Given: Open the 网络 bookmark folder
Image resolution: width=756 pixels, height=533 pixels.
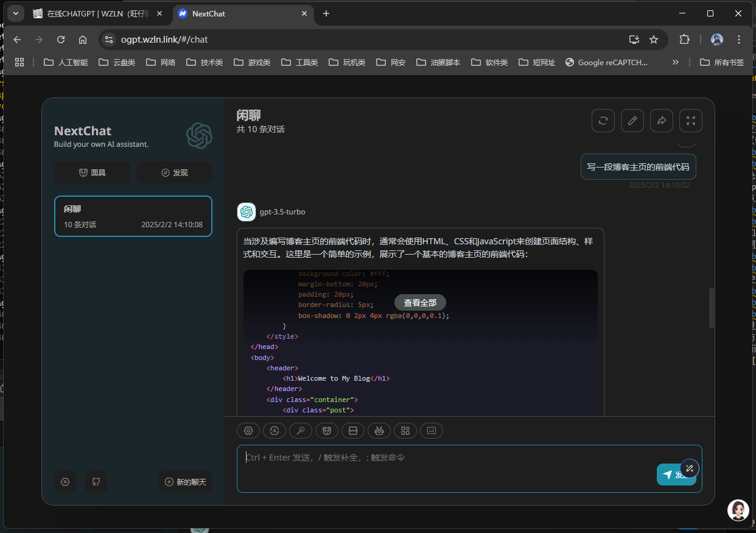Looking at the screenshot, I should pos(161,62).
